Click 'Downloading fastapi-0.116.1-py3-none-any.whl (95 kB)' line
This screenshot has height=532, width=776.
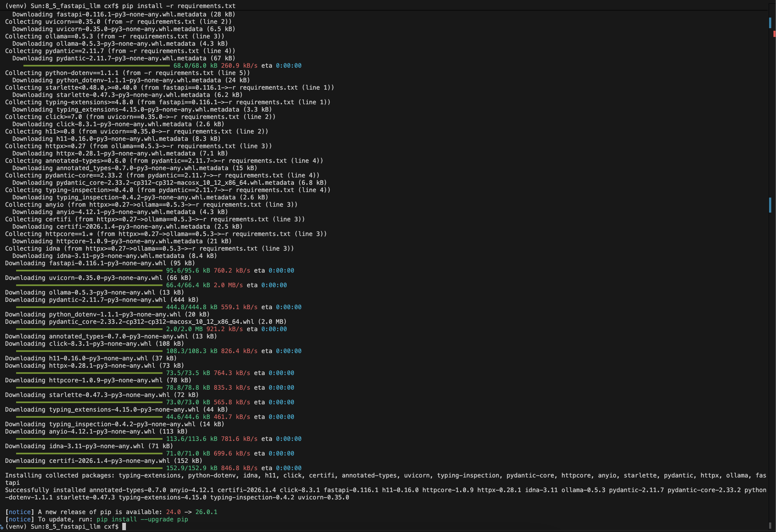point(100,263)
